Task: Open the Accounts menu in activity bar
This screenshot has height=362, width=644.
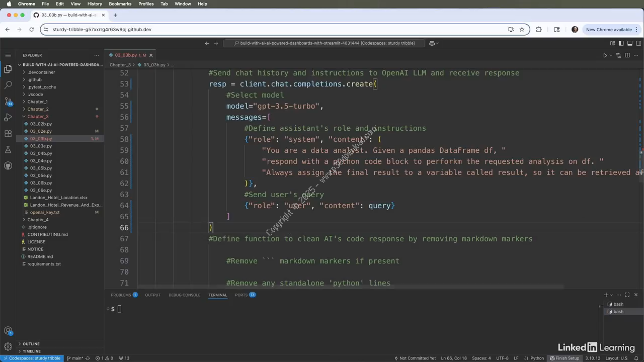Action: (x=8, y=331)
